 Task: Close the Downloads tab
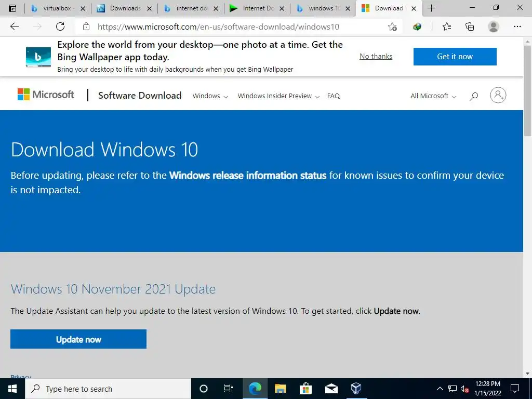149,8
